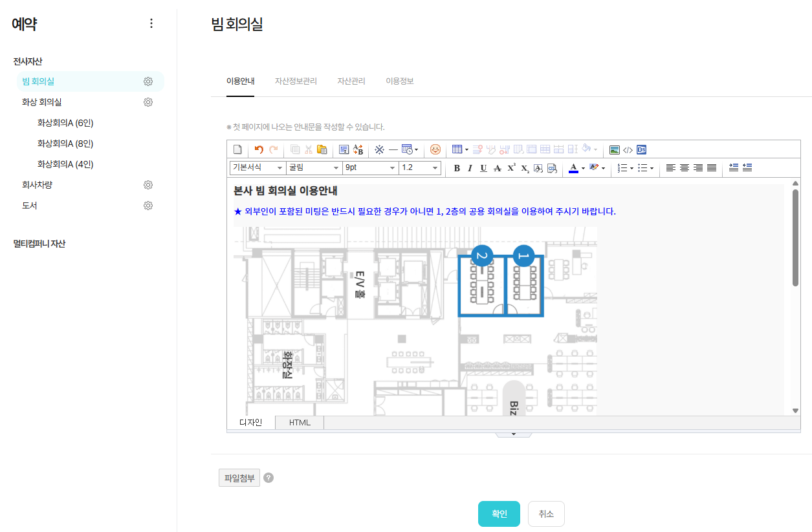Click the HTML source code icon

[628, 149]
